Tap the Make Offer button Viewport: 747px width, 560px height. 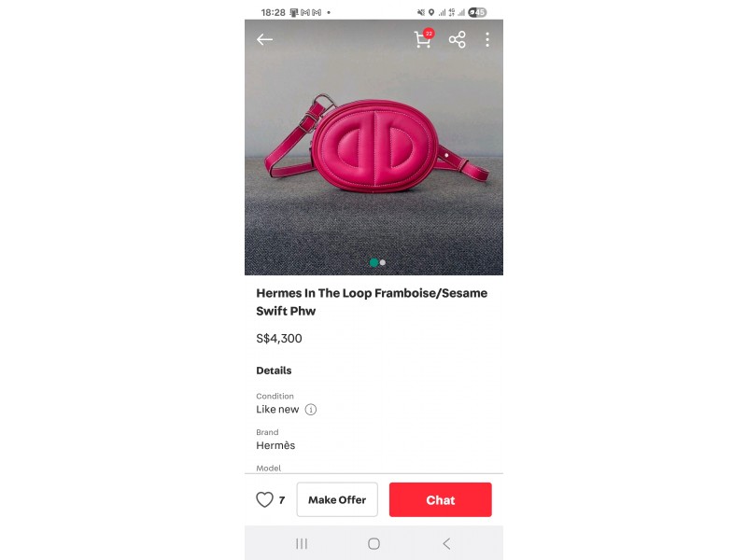coord(337,499)
